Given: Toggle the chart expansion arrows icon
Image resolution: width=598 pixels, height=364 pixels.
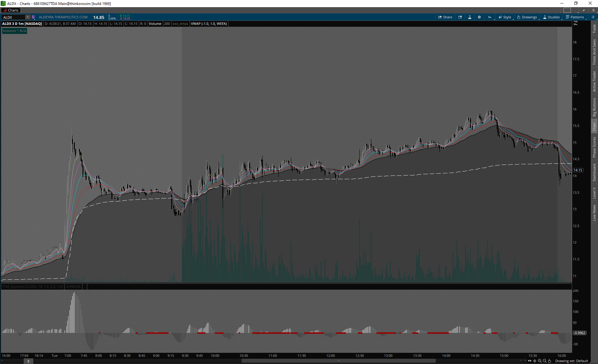Looking at the screenshot, I should pos(529,361).
